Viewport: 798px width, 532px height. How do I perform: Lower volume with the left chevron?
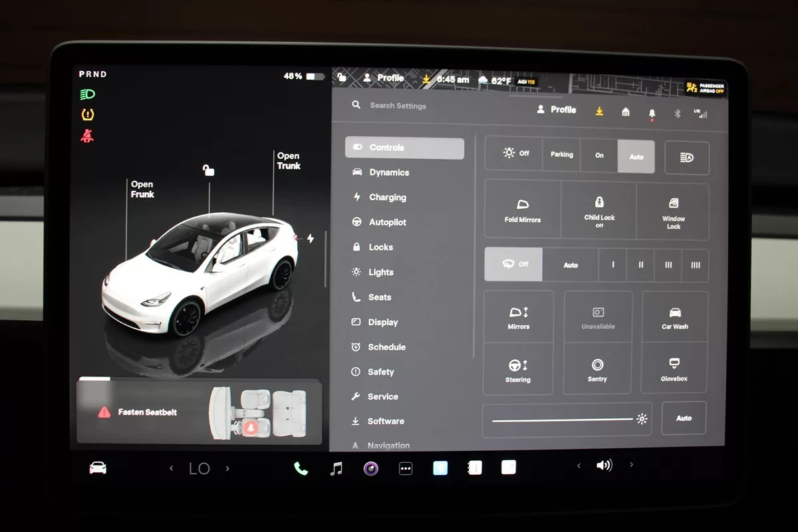[x=579, y=466]
